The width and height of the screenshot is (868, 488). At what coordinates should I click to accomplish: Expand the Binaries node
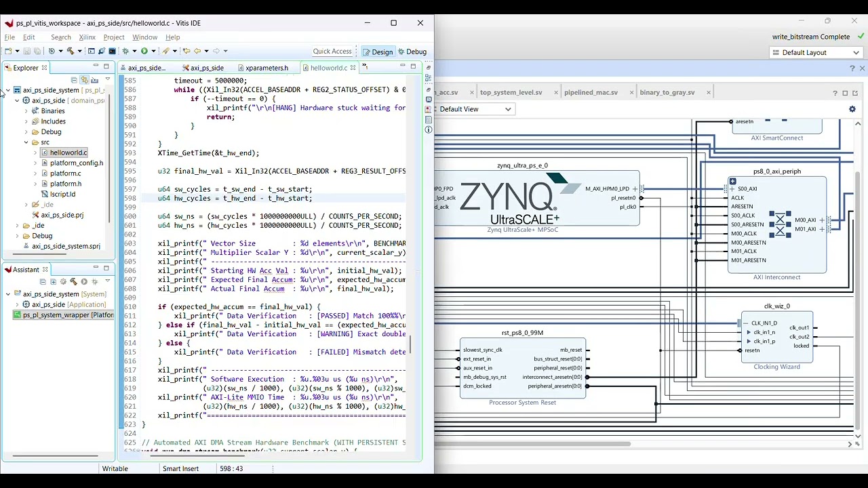[x=26, y=111]
